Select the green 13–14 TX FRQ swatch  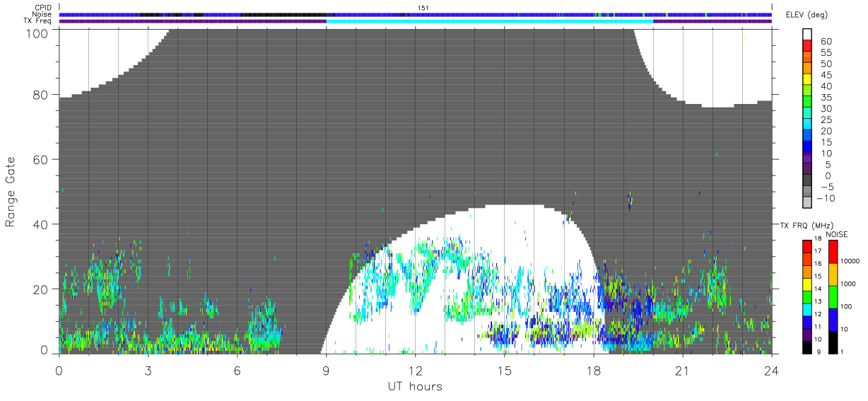[x=809, y=297]
